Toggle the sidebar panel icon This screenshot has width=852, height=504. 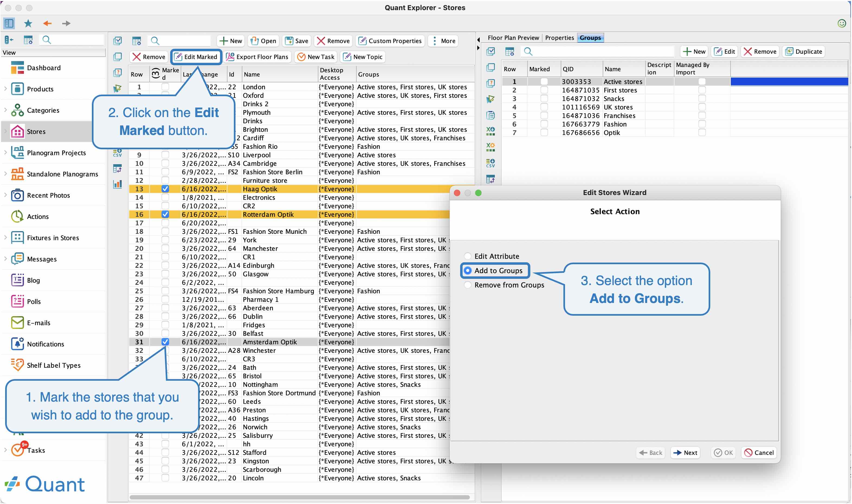pos(9,23)
